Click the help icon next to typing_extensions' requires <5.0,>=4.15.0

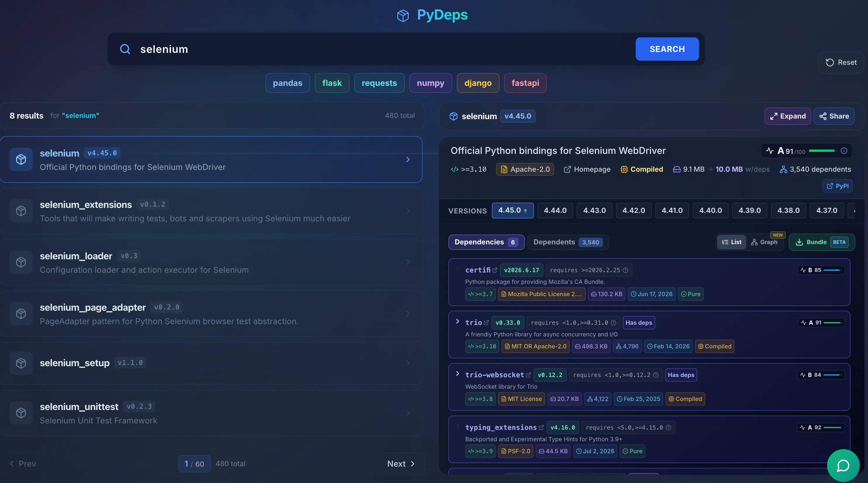tap(668, 428)
